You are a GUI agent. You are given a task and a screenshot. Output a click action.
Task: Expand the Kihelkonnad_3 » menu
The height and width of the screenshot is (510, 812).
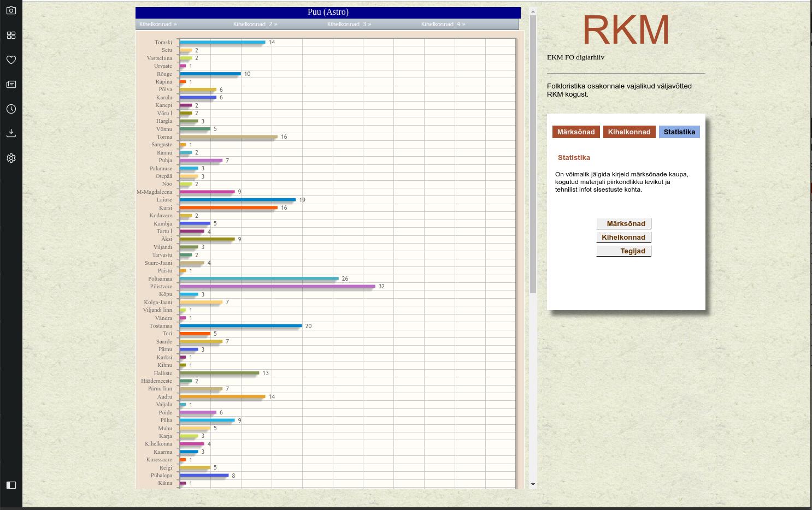[x=349, y=25]
